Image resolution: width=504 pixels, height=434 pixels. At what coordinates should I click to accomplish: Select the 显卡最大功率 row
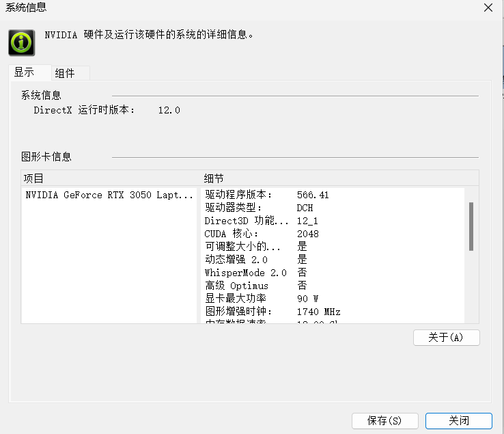(x=333, y=299)
